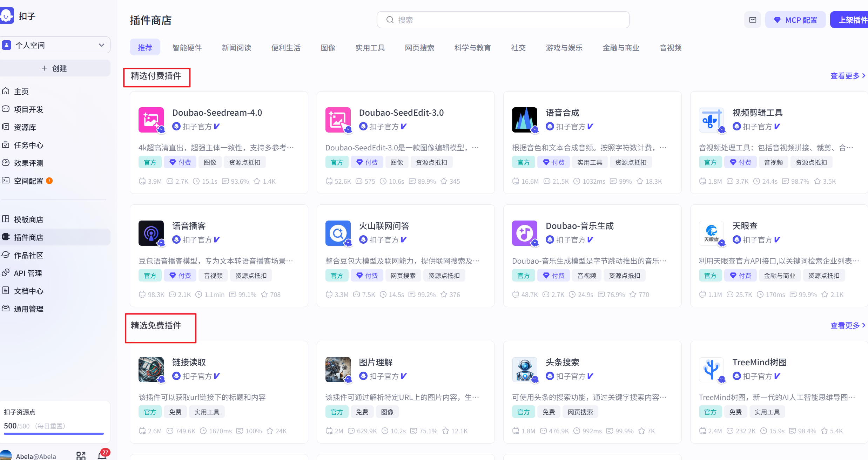The height and width of the screenshot is (460, 868).
Task: Click 效果评测 sidebar item
Action: 28,163
